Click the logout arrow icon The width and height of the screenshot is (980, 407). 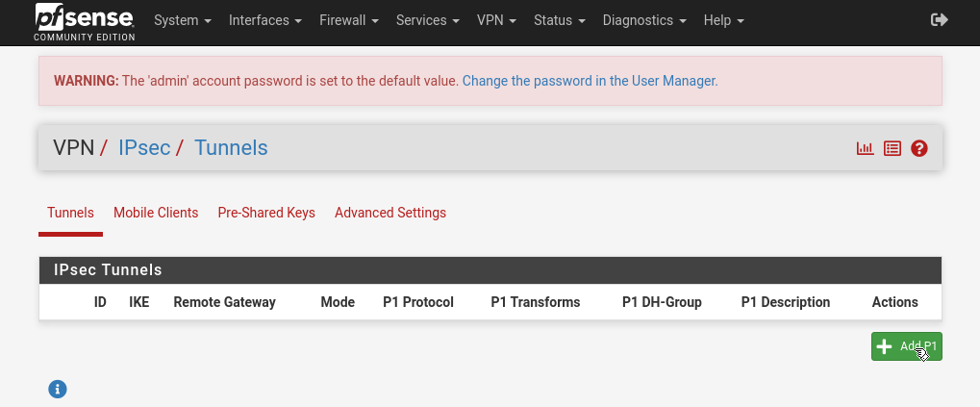(x=940, y=20)
